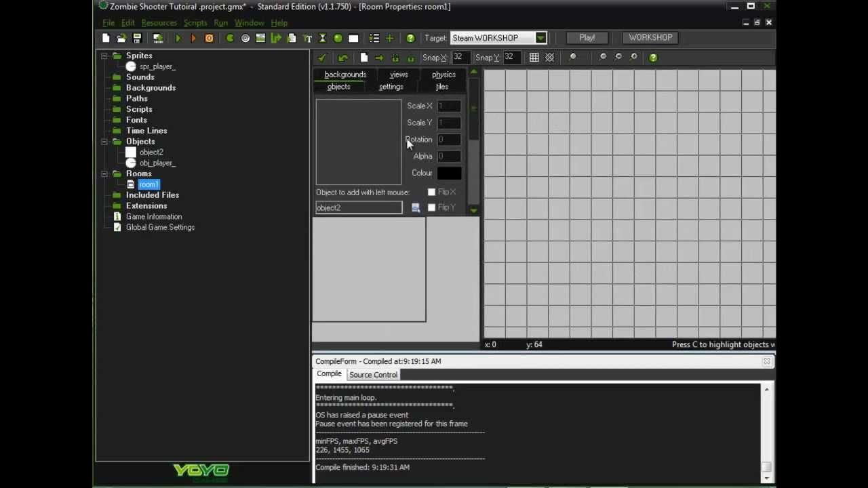This screenshot has height=488, width=868.
Task: Create a new project from the toolbar
Action: (x=106, y=39)
